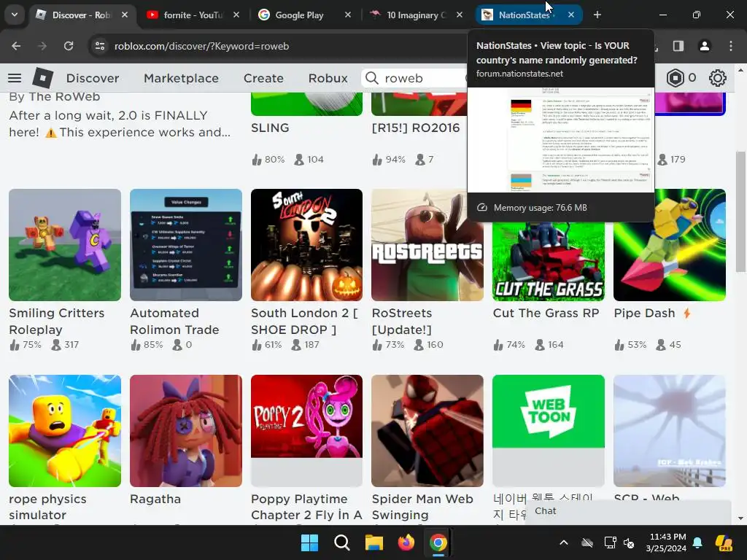Click the SLING game title
Viewport: 747px width, 560px height.
pyautogui.click(x=270, y=128)
